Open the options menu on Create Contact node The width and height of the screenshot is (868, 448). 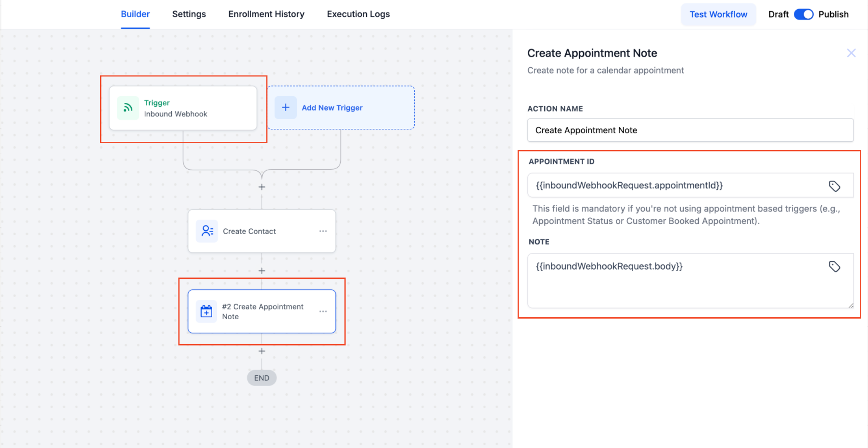323,231
